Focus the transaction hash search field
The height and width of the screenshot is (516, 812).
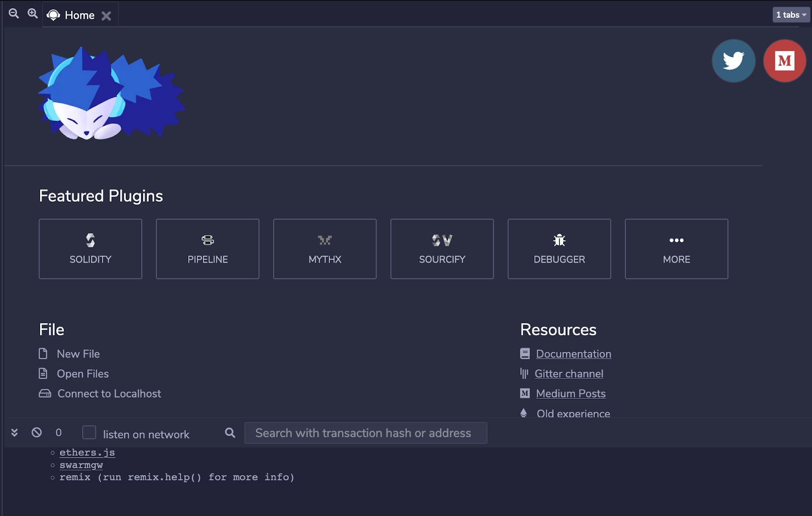[x=365, y=433]
